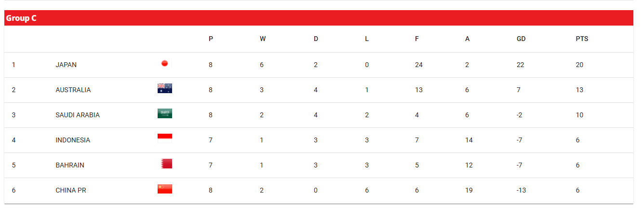Click the Group C header bar
The image size is (644, 208).
point(318,18)
